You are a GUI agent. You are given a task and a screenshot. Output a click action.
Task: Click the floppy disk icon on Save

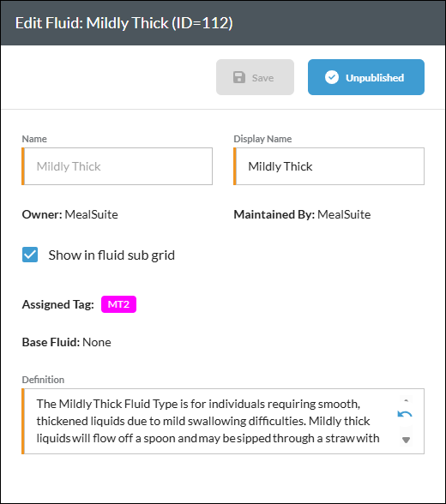(x=239, y=77)
